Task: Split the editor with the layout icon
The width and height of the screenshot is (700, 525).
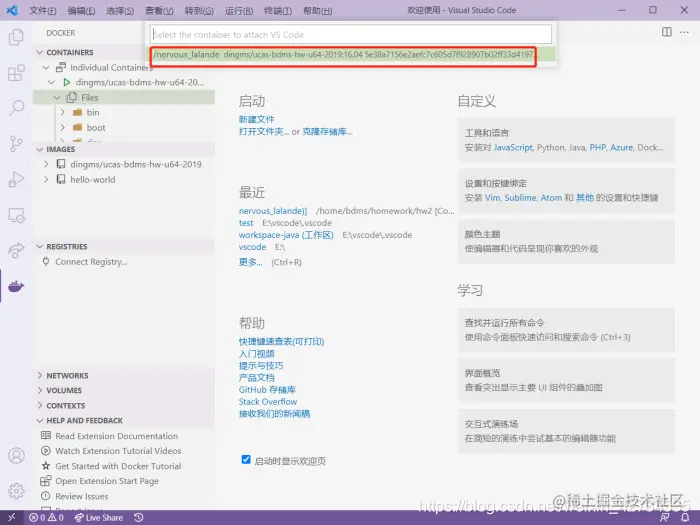Action: tap(667, 32)
